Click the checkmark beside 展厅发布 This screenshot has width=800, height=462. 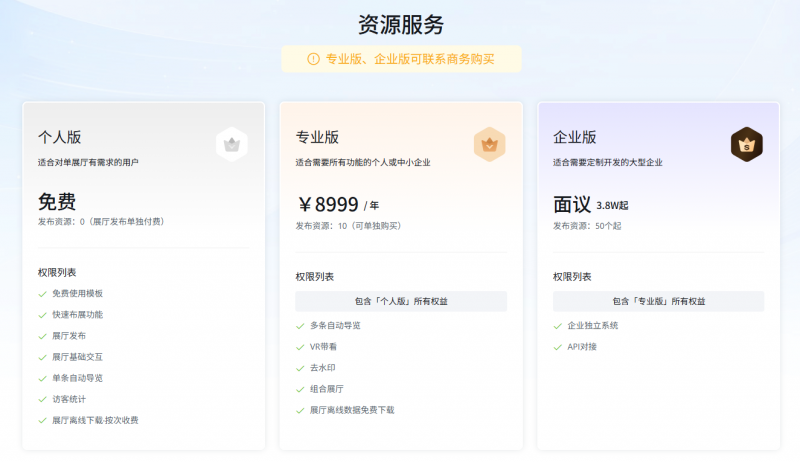click(x=42, y=336)
